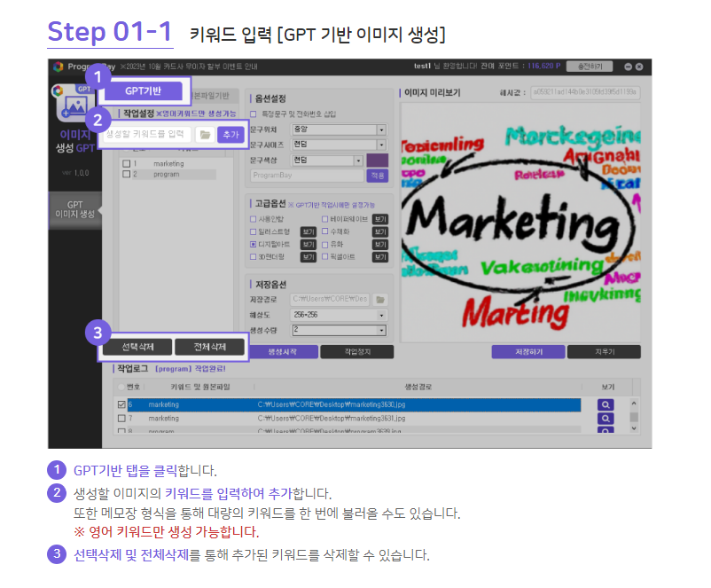Click the ProgramBay logo in title bar
This screenshot has height=588, width=711.
[x=59, y=67]
